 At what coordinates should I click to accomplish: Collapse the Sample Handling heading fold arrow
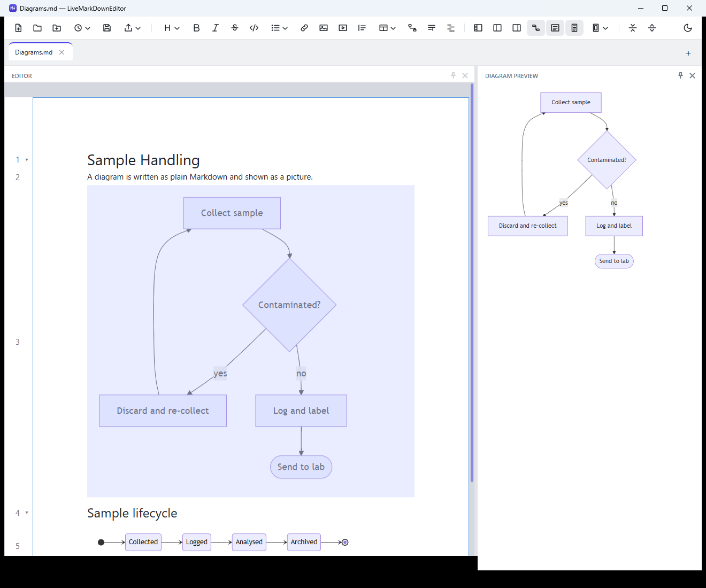[27, 160]
